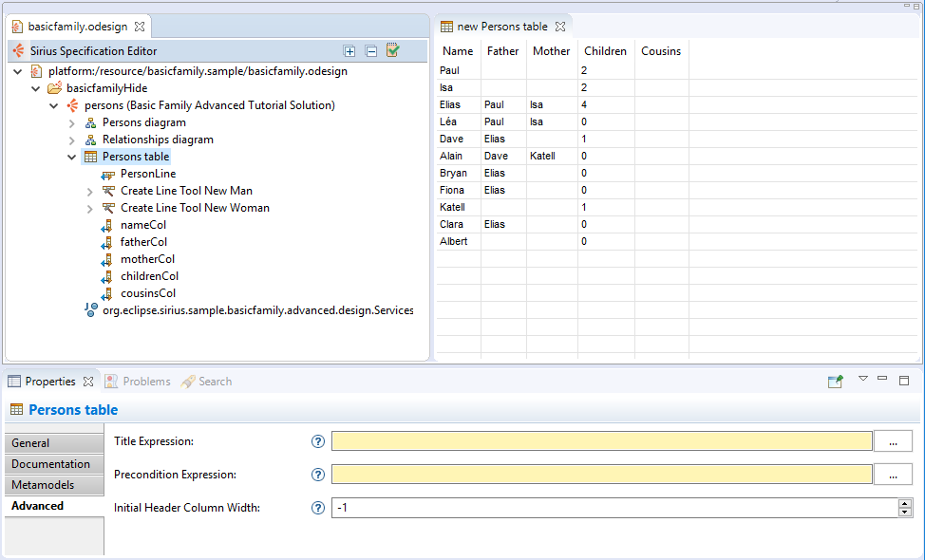Click into the Title Expression field

601,441
